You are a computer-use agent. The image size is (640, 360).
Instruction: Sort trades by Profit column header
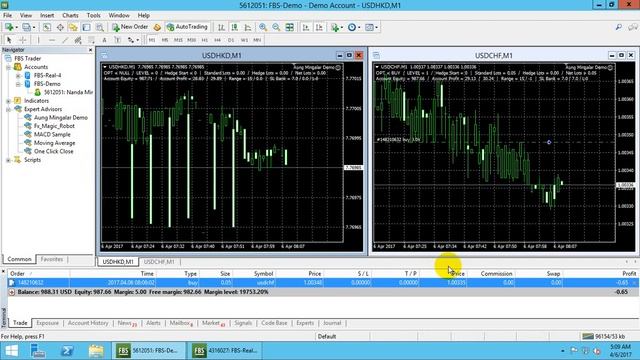629,273
